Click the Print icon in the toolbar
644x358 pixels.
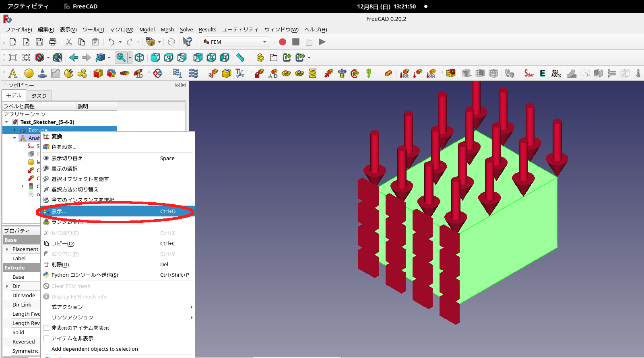pyautogui.click(x=53, y=42)
